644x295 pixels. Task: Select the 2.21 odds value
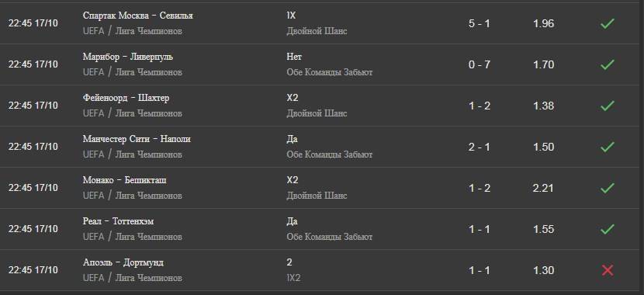point(543,188)
